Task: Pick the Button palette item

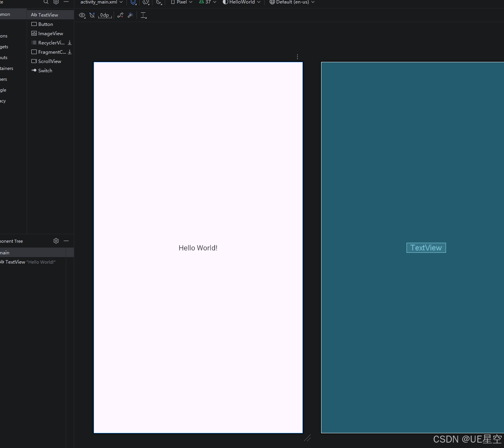Action: click(x=50, y=24)
